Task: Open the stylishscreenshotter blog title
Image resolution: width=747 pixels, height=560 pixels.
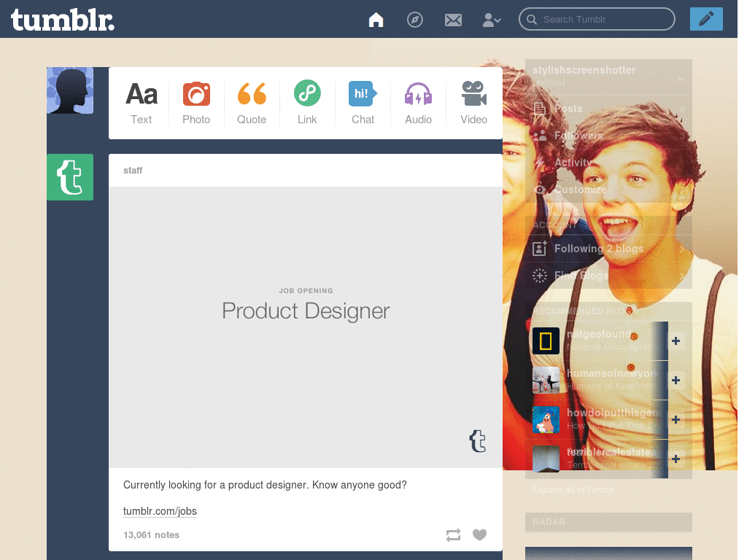Action: (584, 70)
